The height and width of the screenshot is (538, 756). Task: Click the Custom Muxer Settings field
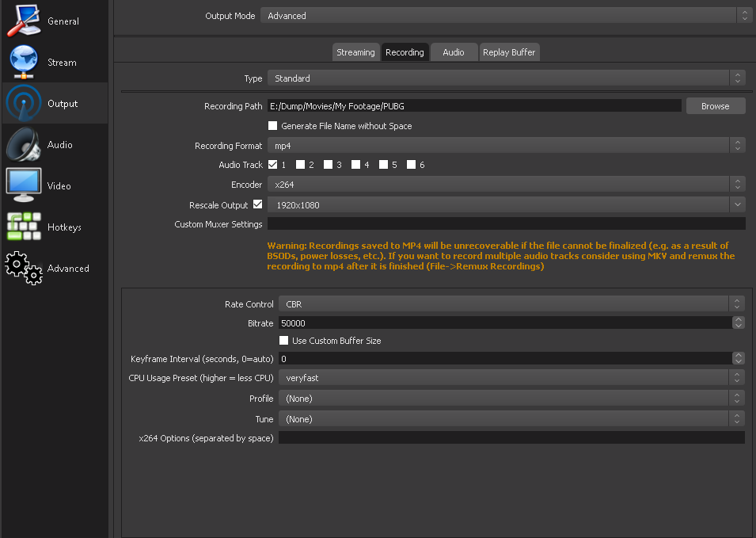point(507,224)
